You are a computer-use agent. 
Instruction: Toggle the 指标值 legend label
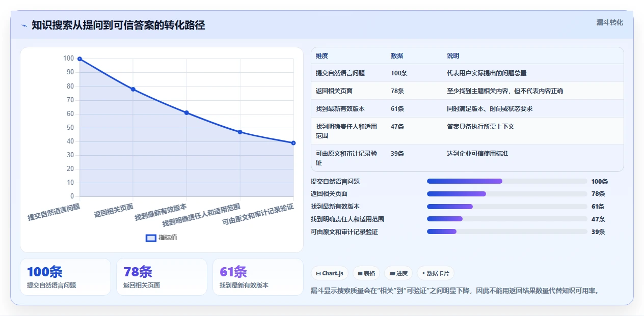168,238
